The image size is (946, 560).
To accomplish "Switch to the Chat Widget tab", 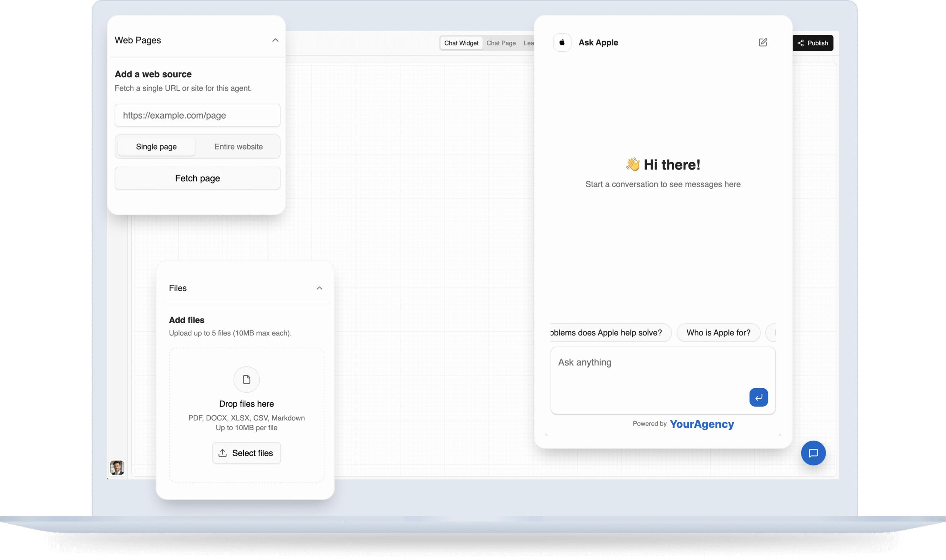I will (x=461, y=43).
